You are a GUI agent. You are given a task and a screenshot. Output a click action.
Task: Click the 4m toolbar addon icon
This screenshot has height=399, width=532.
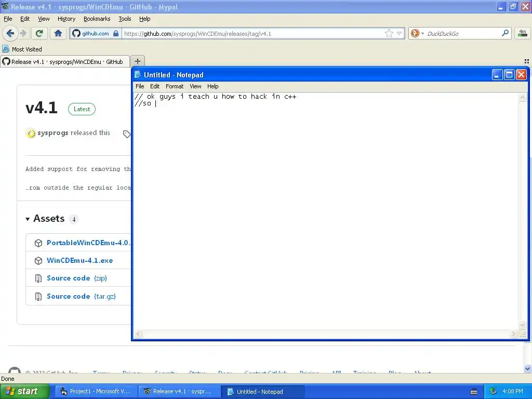[523, 33]
